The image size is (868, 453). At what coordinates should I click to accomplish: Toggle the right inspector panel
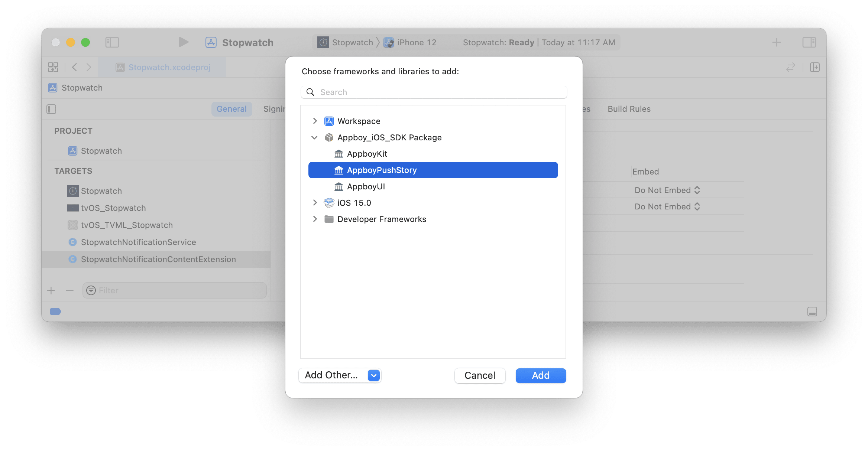pos(809,42)
